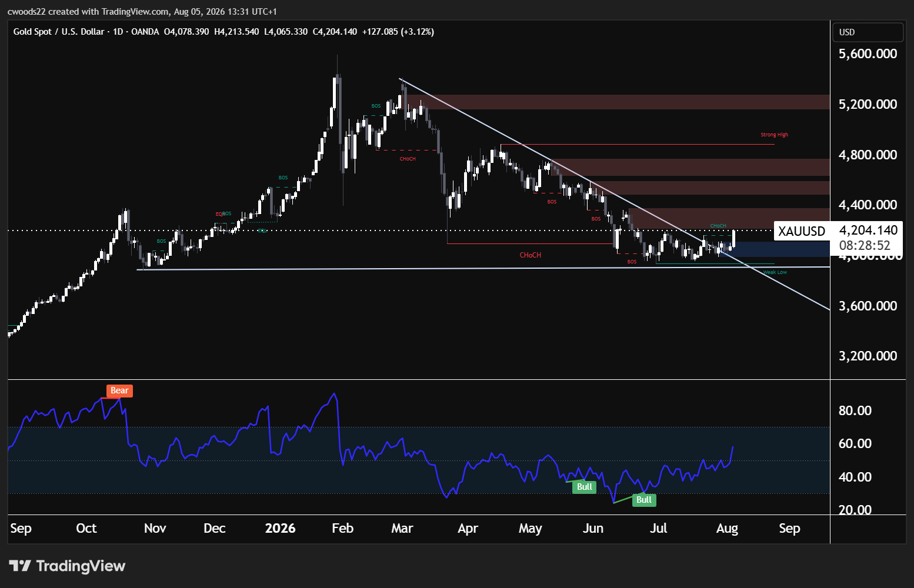Click the Strong High label

point(774,135)
